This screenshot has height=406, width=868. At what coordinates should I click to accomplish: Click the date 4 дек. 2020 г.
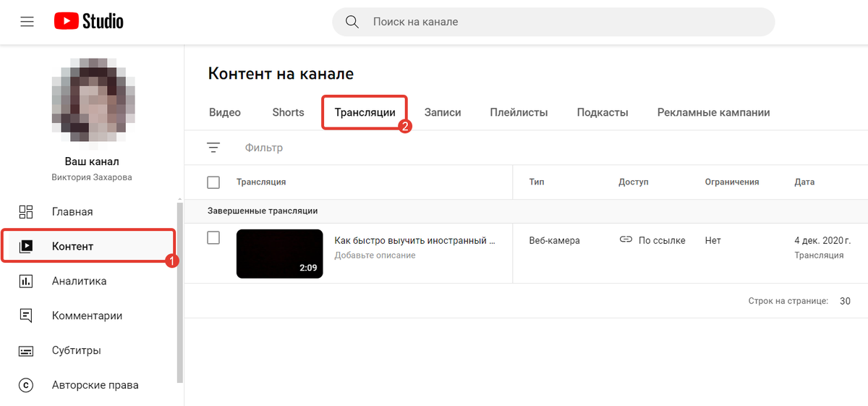[822, 240]
